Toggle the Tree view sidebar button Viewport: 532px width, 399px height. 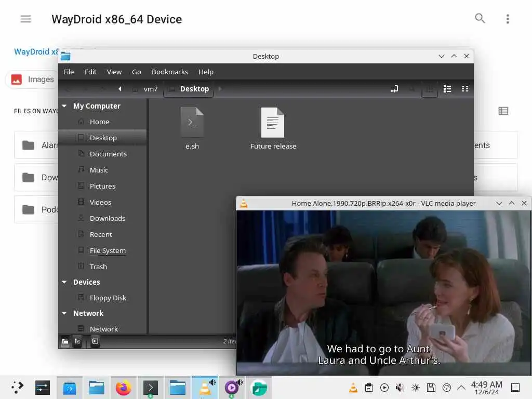[x=77, y=341]
